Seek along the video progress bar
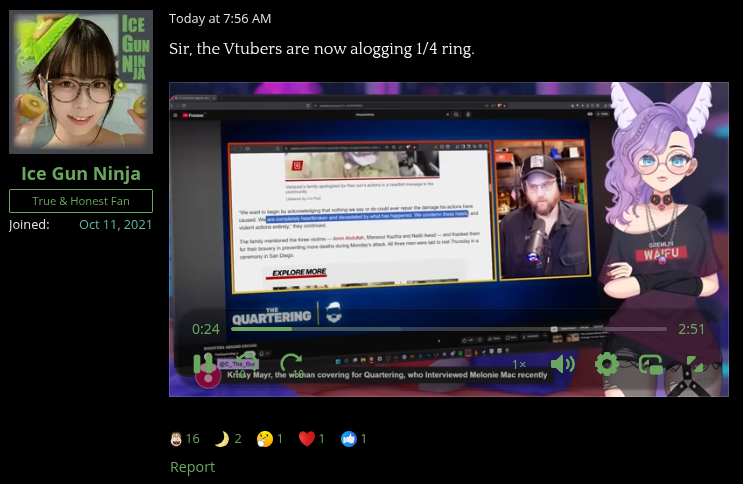This screenshot has height=484, width=743. point(449,329)
